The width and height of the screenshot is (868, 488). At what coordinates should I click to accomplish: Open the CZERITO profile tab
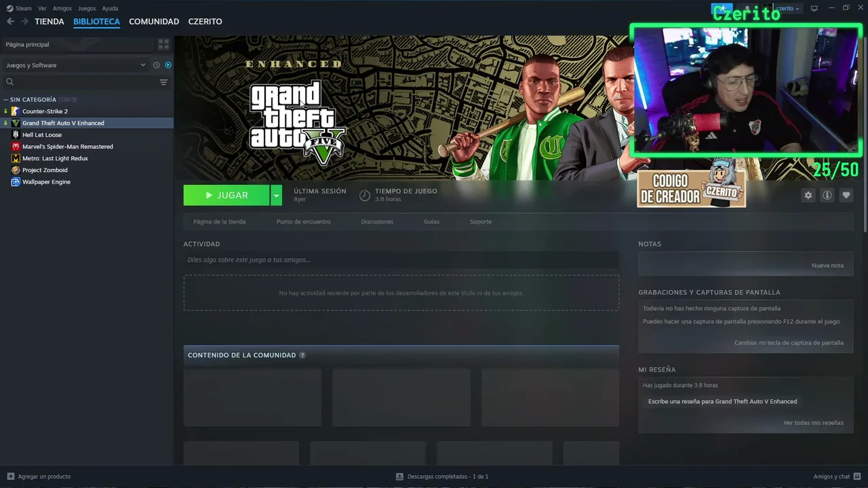[x=205, y=22]
